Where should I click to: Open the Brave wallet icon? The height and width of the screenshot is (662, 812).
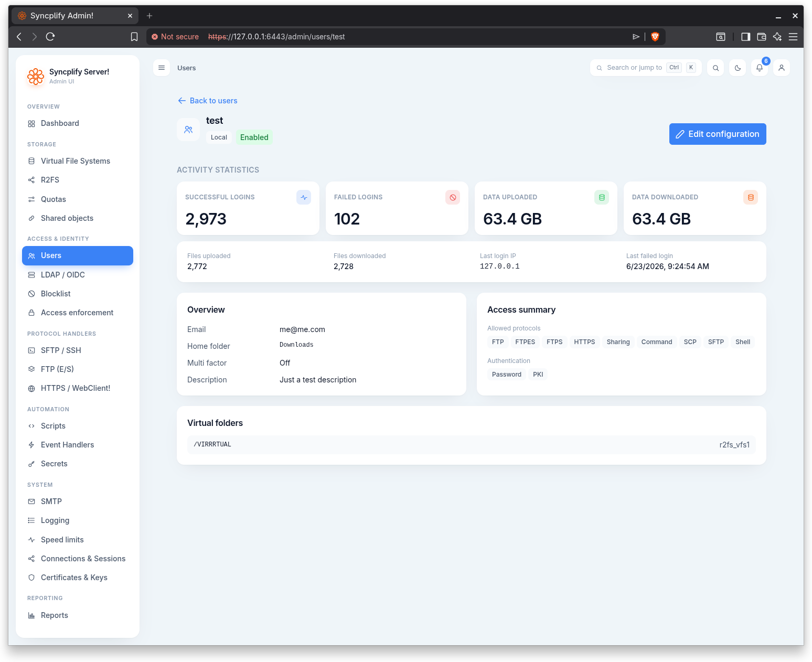click(x=762, y=37)
